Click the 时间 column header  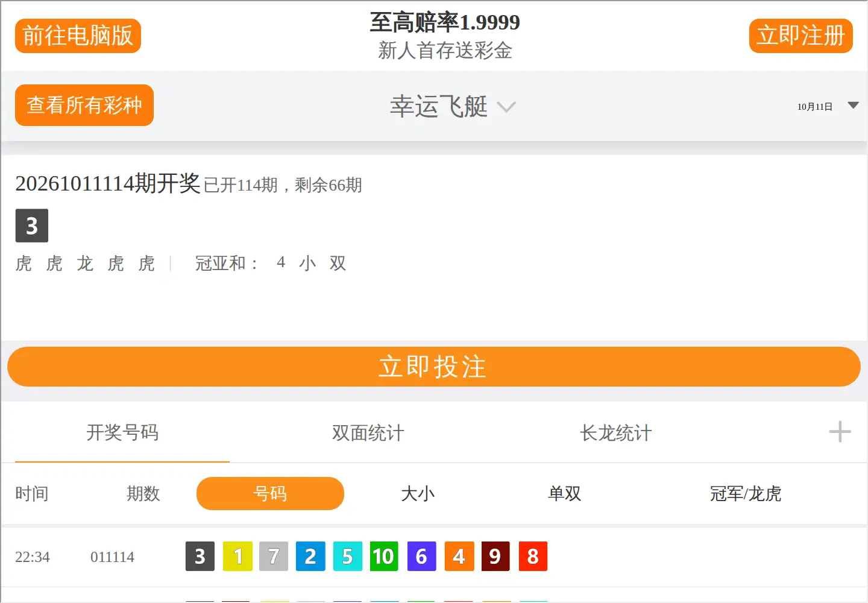pos(32,493)
